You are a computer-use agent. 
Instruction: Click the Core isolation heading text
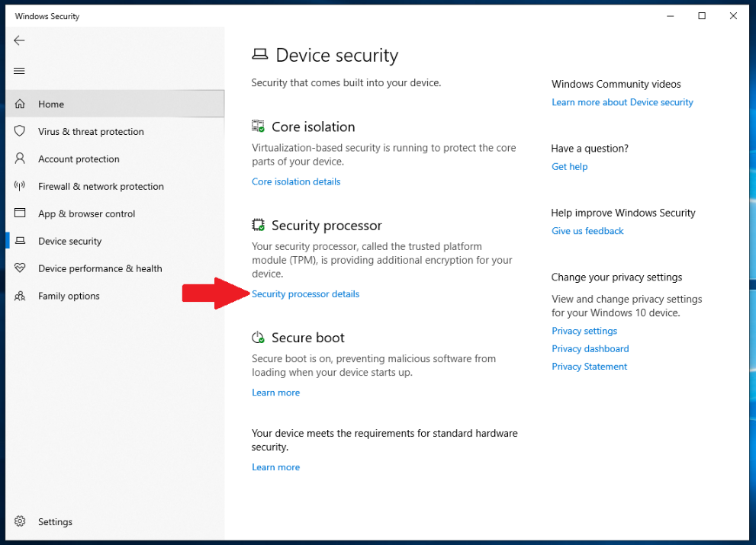[314, 127]
